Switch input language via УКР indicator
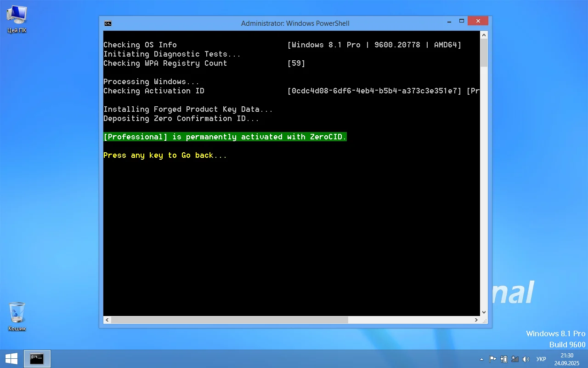588x368 pixels. [x=541, y=359]
